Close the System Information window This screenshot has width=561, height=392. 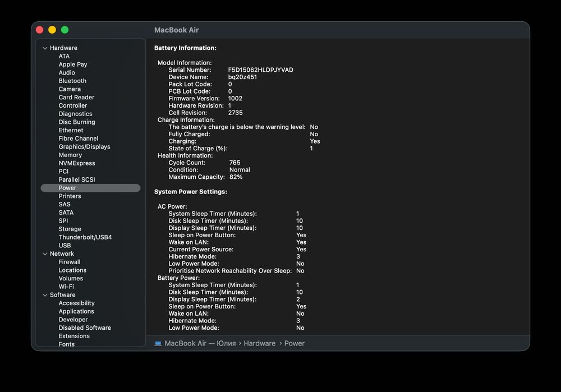[x=40, y=30]
